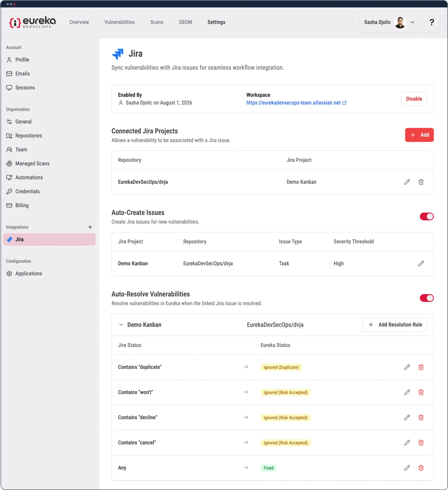
Task: Delete the Contains "cancel" rule
Action: pyautogui.click(x=421, y=443)
